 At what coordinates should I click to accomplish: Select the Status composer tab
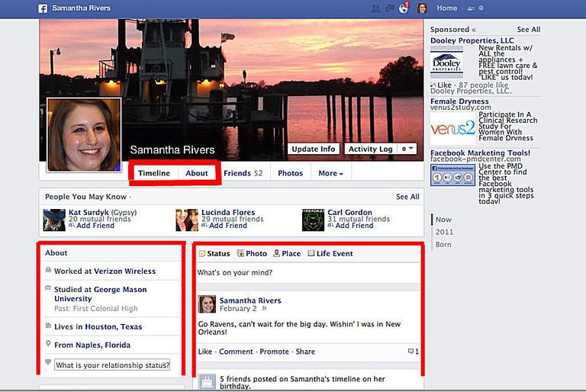click(214, 253)
